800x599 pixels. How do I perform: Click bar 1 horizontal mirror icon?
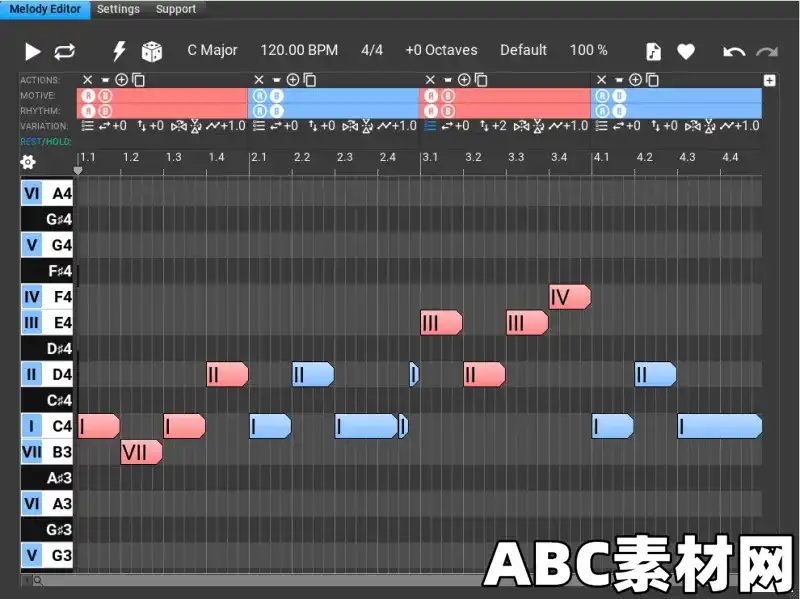click(179, 126)
